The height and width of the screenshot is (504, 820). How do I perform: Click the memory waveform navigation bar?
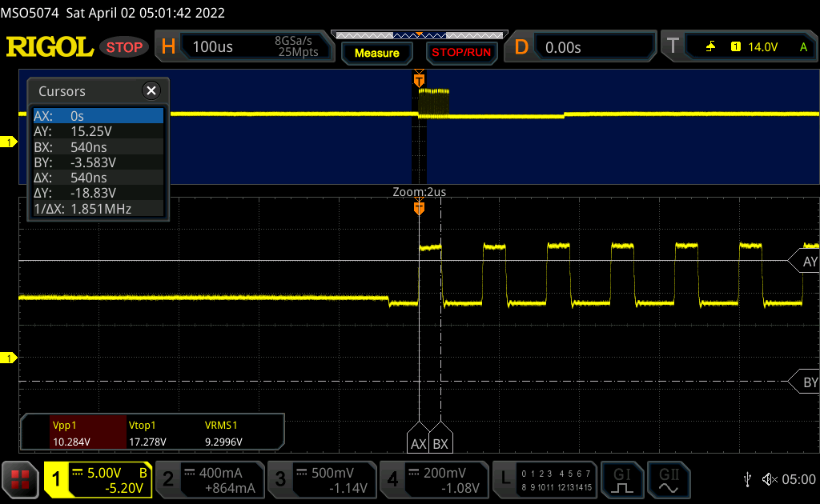pos(420,35)
